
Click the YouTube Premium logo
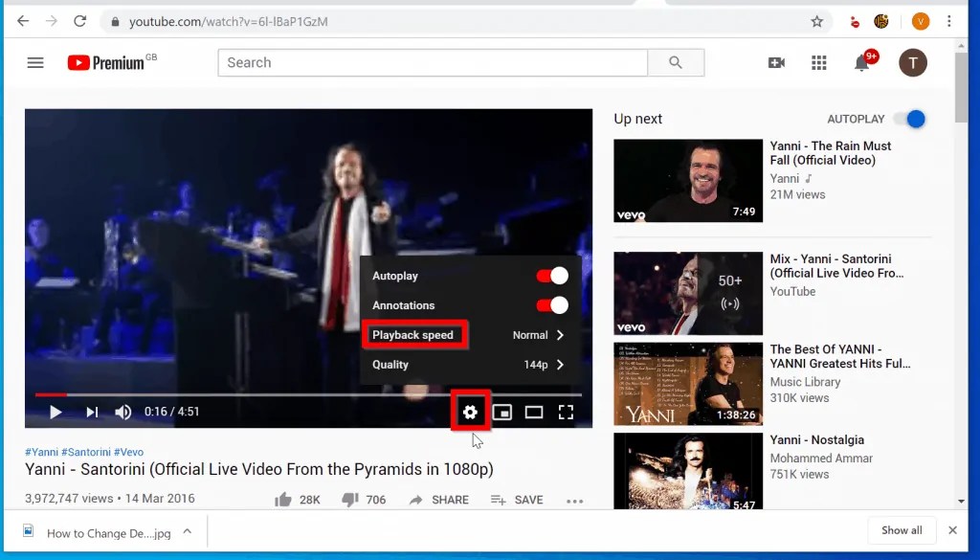(x=109, y=62)
